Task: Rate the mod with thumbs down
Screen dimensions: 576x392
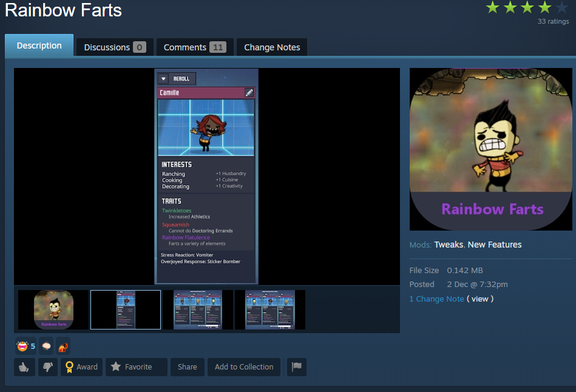Action: (x=48, y=367)
